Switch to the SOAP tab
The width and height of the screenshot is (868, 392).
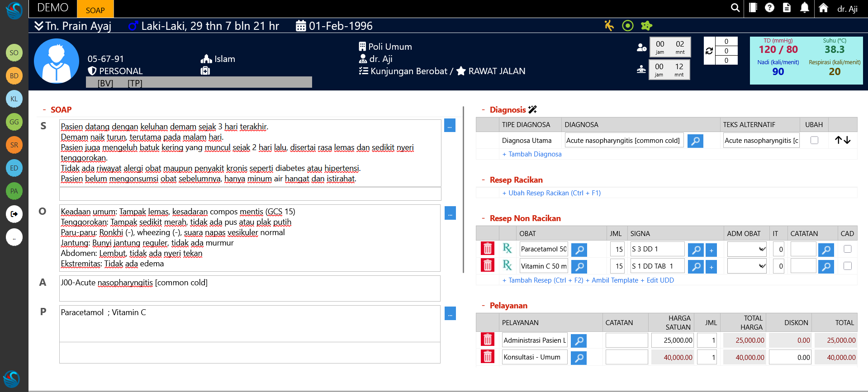click(x=95, y=10)
